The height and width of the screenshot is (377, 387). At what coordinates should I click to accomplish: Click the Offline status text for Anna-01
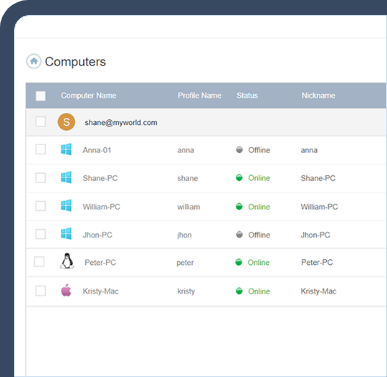tap(259, 150)
